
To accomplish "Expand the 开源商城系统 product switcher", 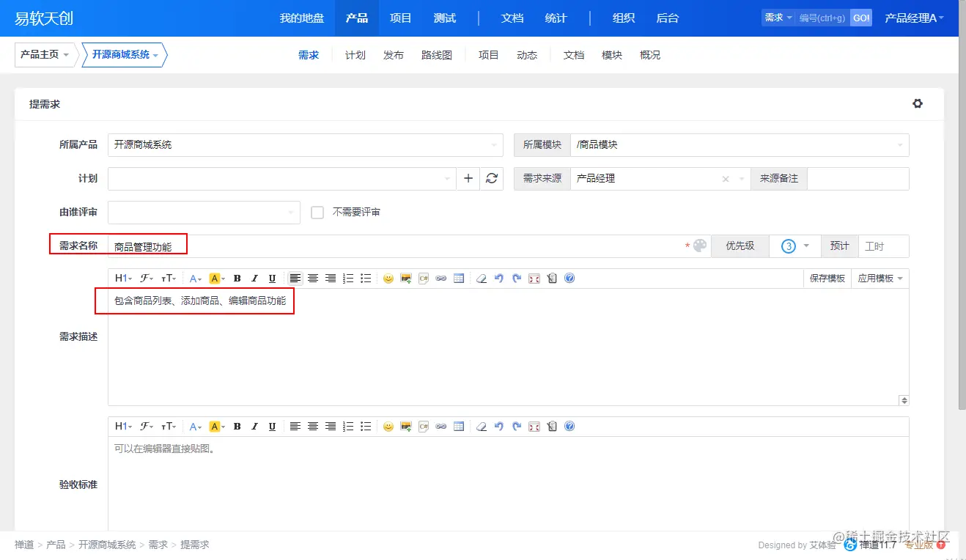I will (x=125, y=55).
